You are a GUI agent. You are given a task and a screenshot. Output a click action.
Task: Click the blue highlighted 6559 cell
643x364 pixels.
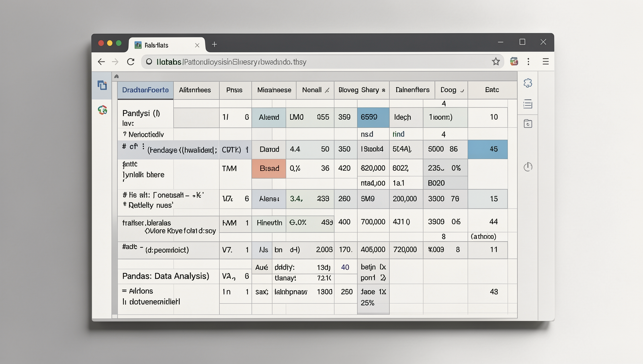point(373,117)
